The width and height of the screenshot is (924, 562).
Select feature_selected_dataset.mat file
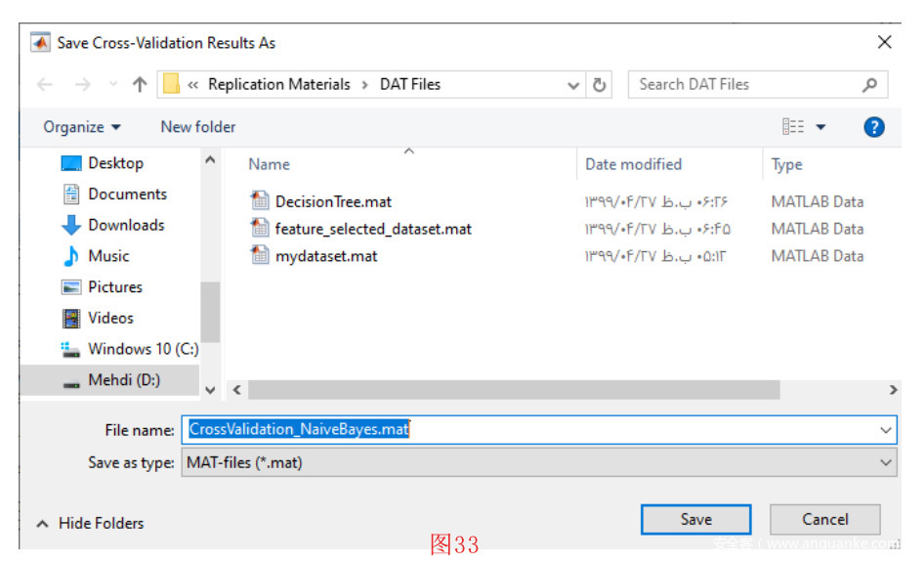coord(373,229)
